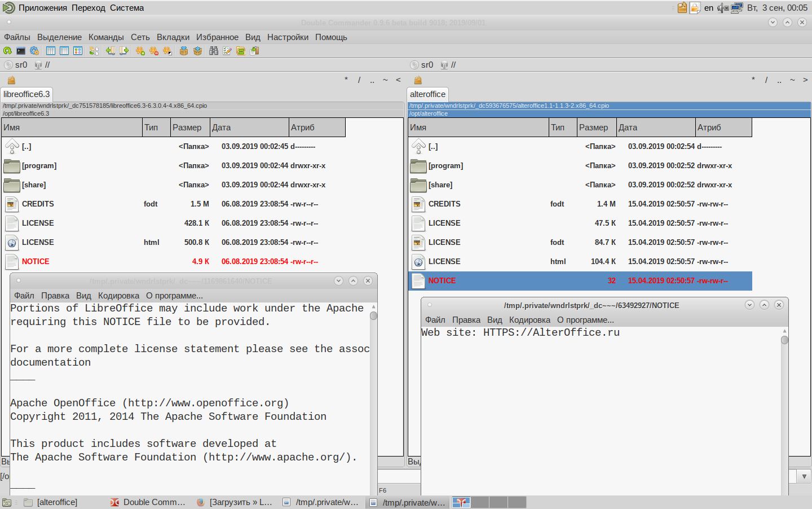Switch to brief view via toolbar icon

[51, 51]
